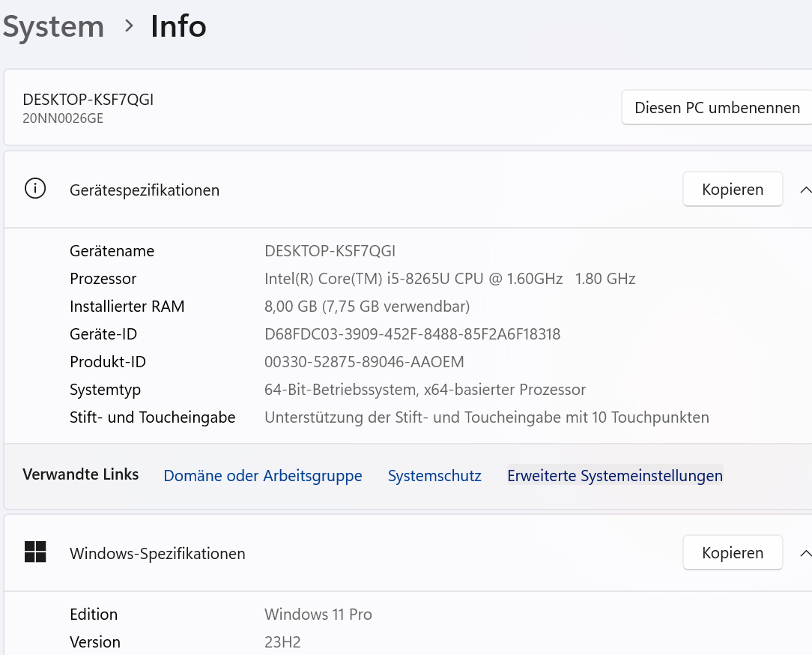Image resolution: width=812 pixels, height=655 pixels.
Task: Click the Gerätename label
Action: pyautogui.click(x=112, y=251)
